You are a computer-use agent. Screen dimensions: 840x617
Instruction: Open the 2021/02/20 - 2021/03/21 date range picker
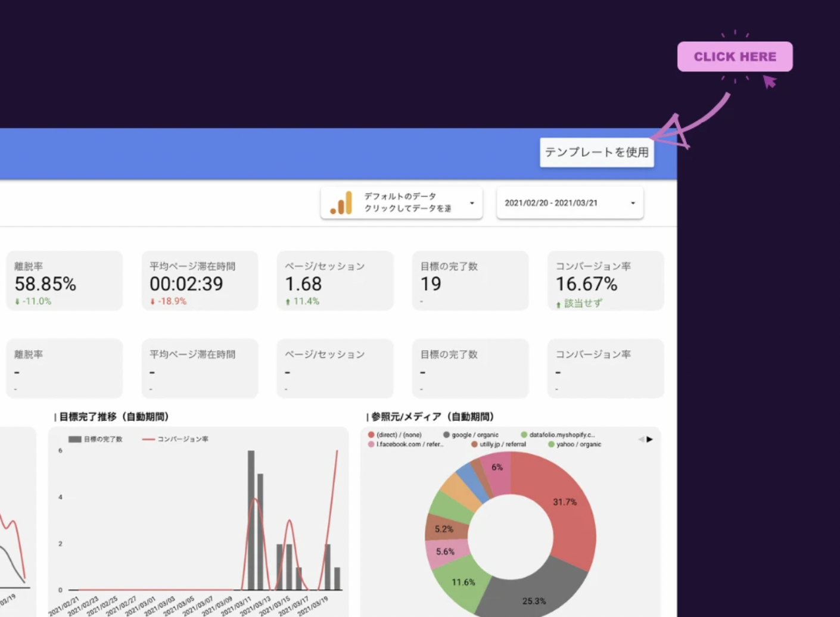click(x=570, y=202)
